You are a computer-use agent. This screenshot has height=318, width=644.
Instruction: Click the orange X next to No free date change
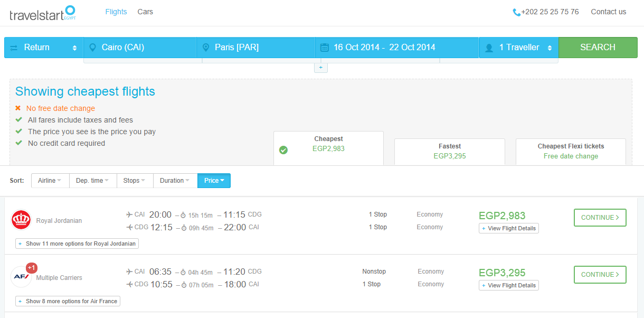[18, 108]
